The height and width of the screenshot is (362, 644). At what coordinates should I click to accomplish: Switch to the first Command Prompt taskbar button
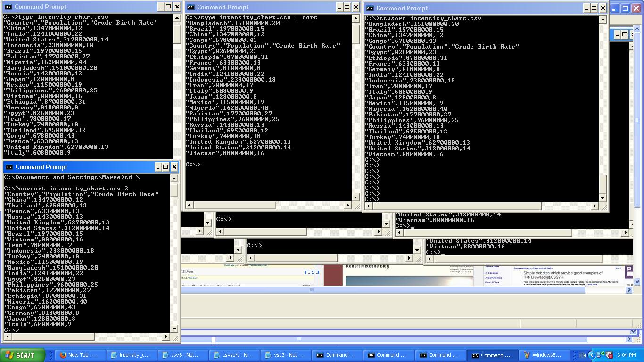(x=336, y=355)
